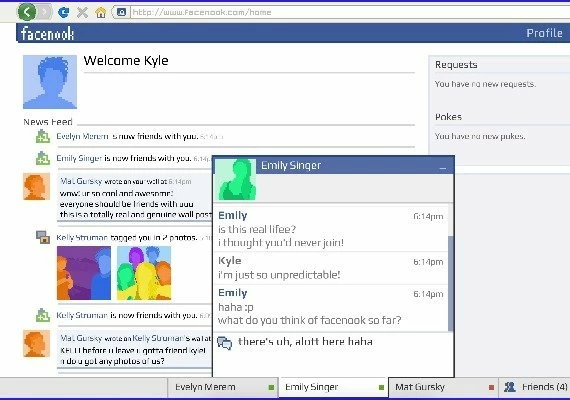Image resolution: width=570 pixels, height=400 pixels.
Task: Open Kelly Struman tagged photos story name
Action: [x=82, y=238]
